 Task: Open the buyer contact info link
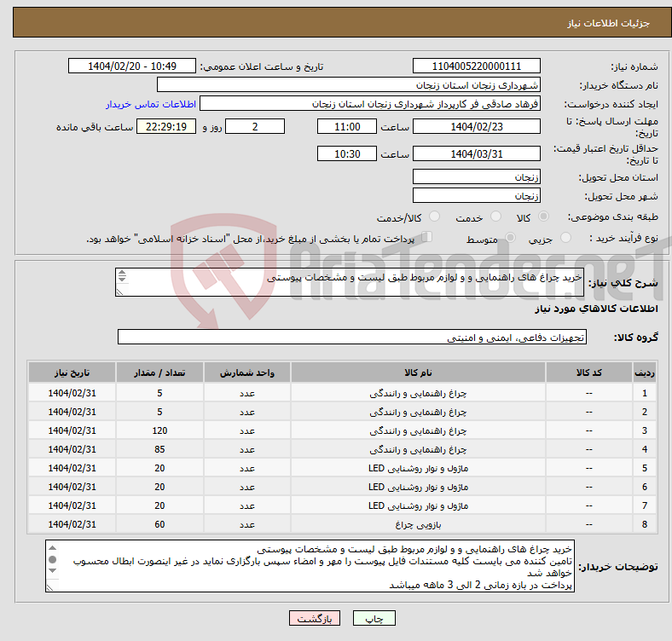coord(151,104)
